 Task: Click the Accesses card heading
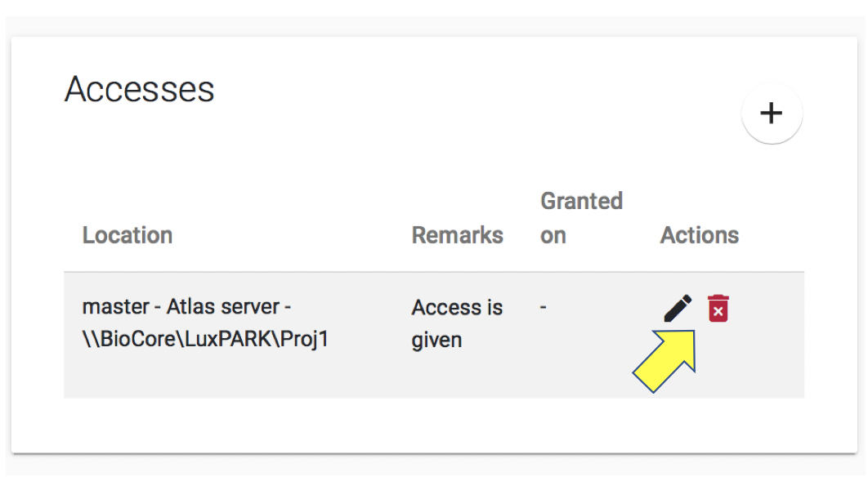(x=140, y=89)
